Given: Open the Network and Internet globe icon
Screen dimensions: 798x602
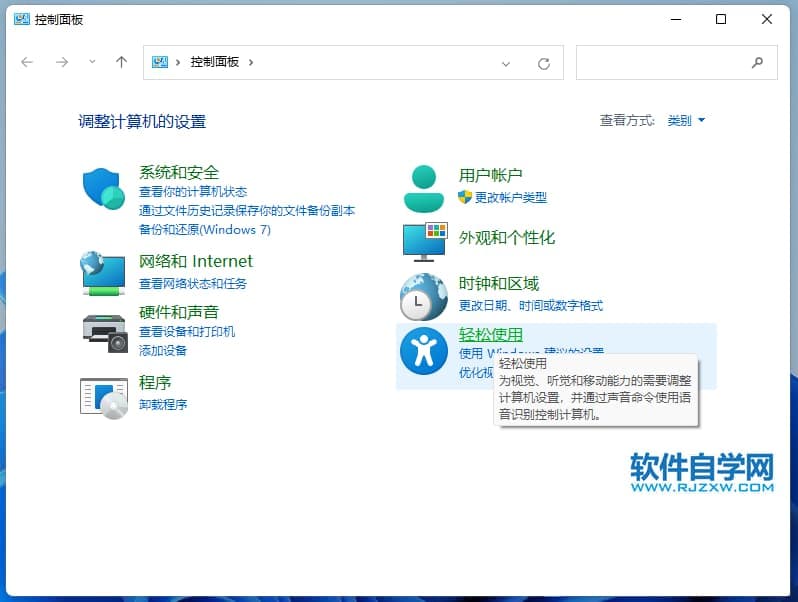Looking at the screenshot, I should (x=104, y=272).
